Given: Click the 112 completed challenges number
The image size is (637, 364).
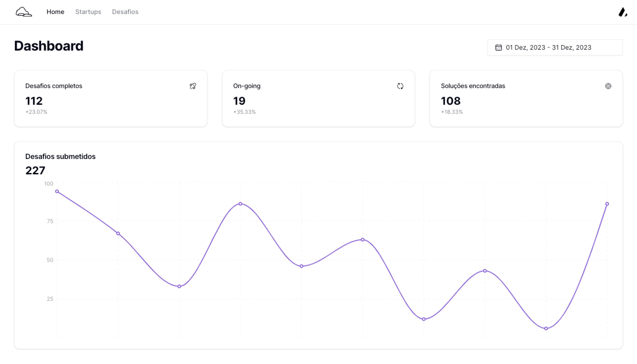Looking at the screenshot, I should coord(34,101).
